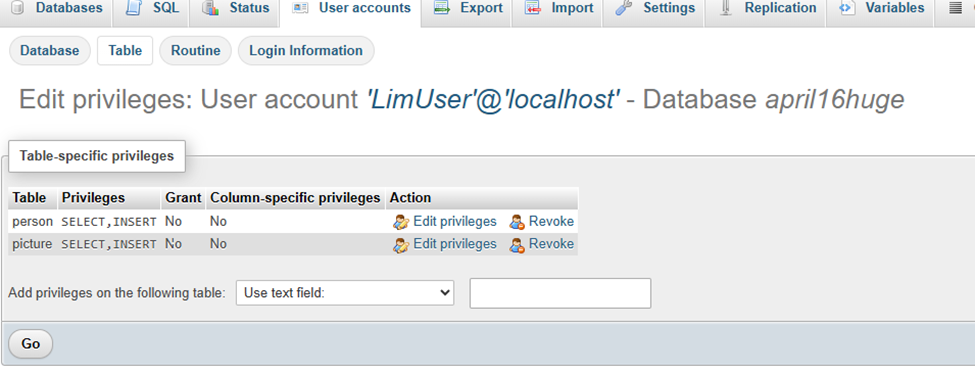This screenshot has width=975, height=373.
Task: Click the Settings wrench icon
Action: [624, 9]
